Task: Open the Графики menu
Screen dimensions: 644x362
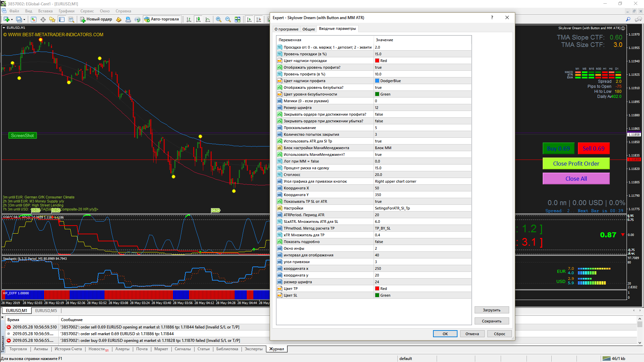Action: (x=66, y=11)
